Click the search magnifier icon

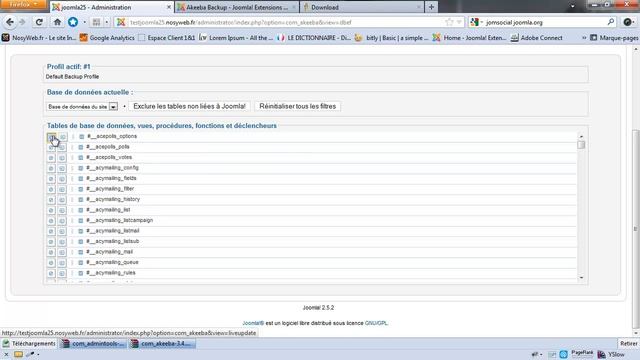point(611,22)
